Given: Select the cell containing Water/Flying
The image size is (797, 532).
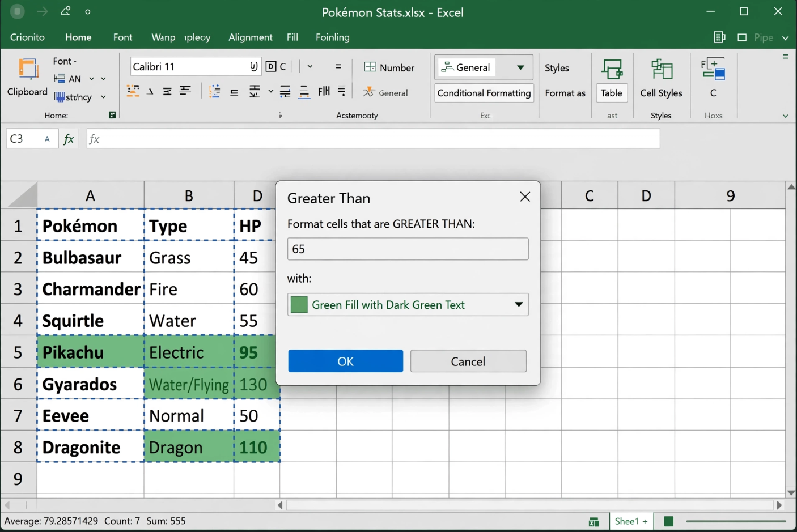Looking at the screenshot, I should 189,385.
